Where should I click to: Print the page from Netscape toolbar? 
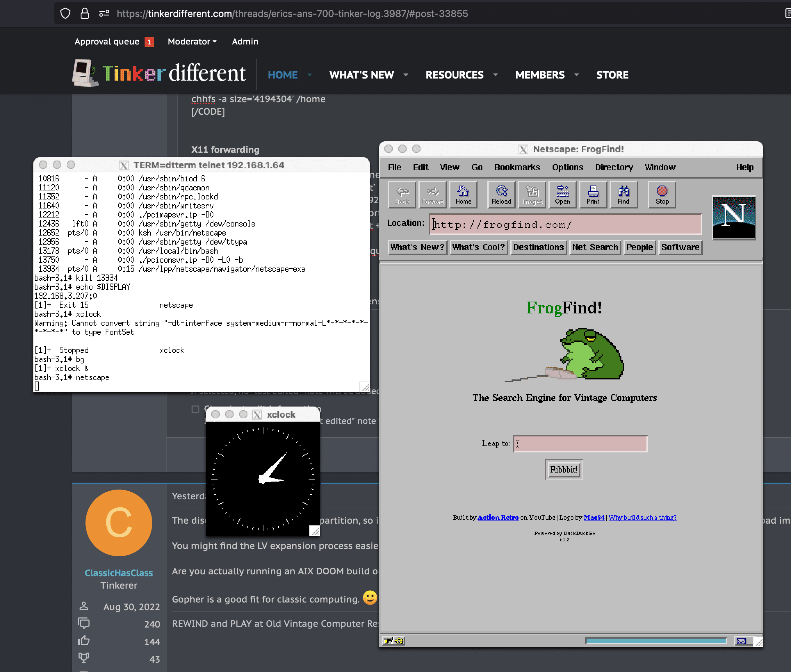pos(593,195)
